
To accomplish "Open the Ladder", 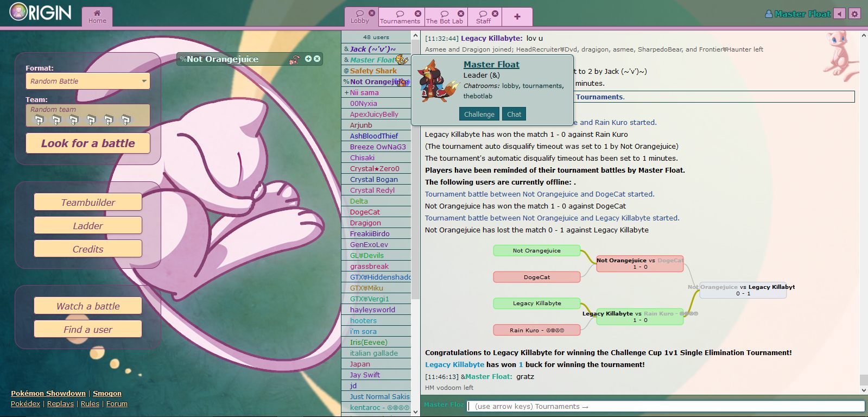I will tap(88, 225).
